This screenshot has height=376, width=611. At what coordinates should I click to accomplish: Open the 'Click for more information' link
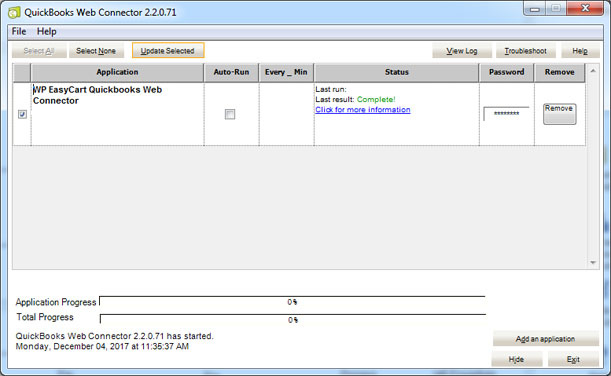point(363,110)
